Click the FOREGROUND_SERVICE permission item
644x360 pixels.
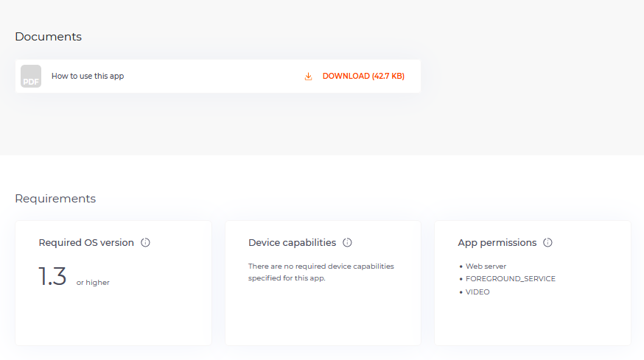[x=511, y=279]
